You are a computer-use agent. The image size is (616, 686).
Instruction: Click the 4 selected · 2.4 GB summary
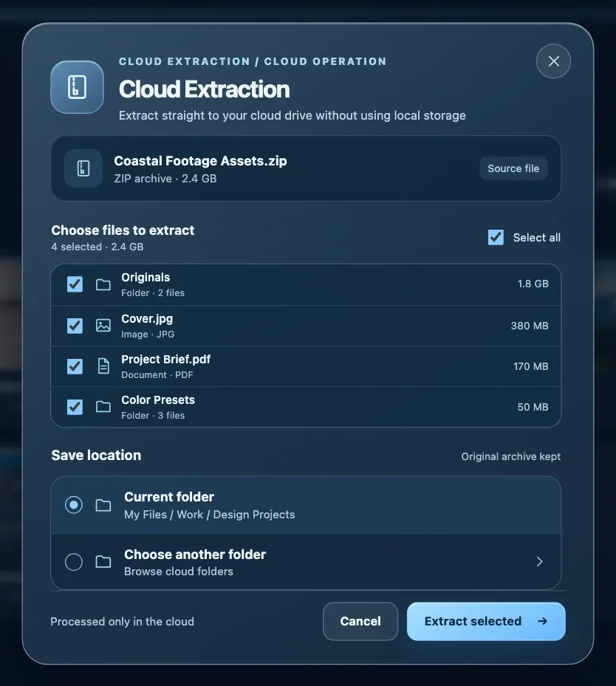[x=97, y=247]
